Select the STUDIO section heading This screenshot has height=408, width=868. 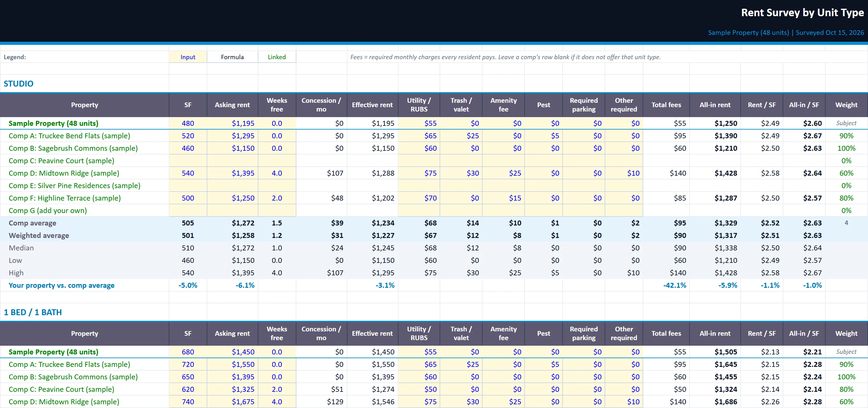19,83
